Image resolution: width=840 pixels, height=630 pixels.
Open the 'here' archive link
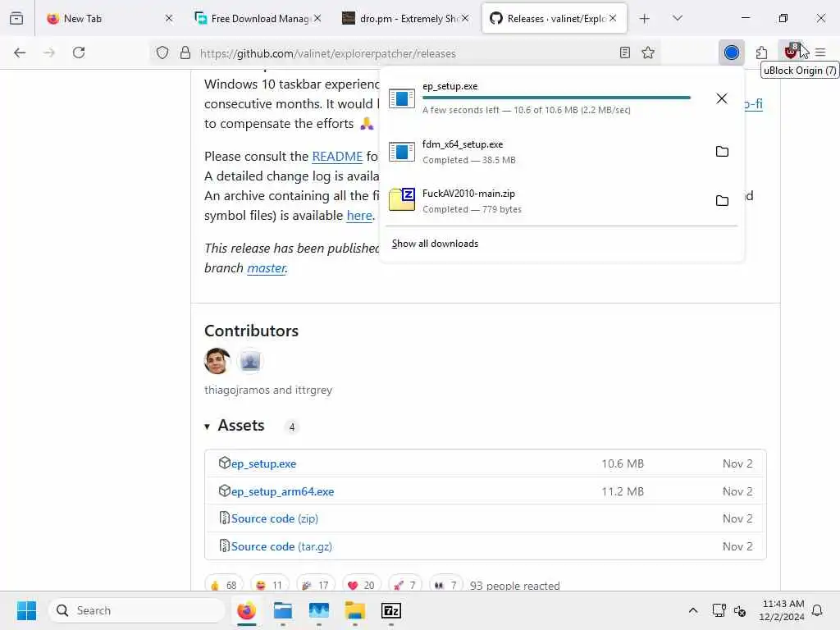[x=359, y=216]
